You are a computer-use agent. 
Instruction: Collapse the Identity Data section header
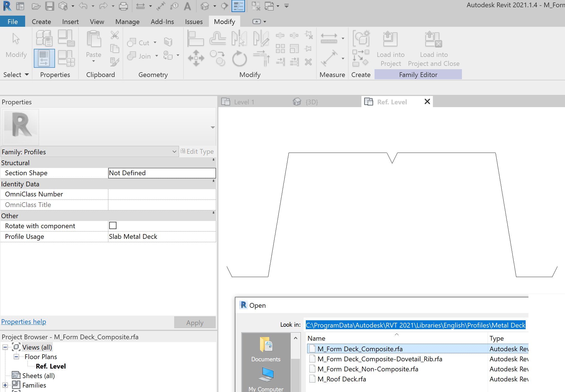point(214,181)
